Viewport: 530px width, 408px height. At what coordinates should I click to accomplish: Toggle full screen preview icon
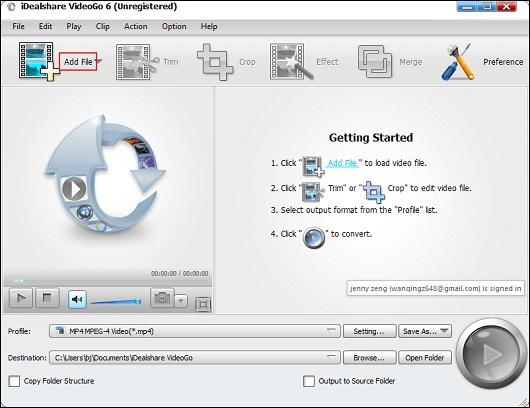click(x=203, y=304)
